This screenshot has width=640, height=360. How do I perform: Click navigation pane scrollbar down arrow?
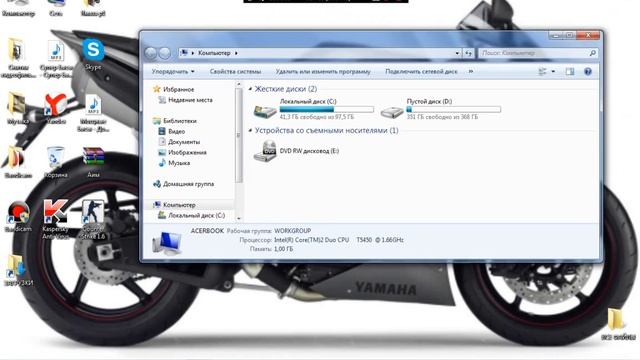click(239, 219)
